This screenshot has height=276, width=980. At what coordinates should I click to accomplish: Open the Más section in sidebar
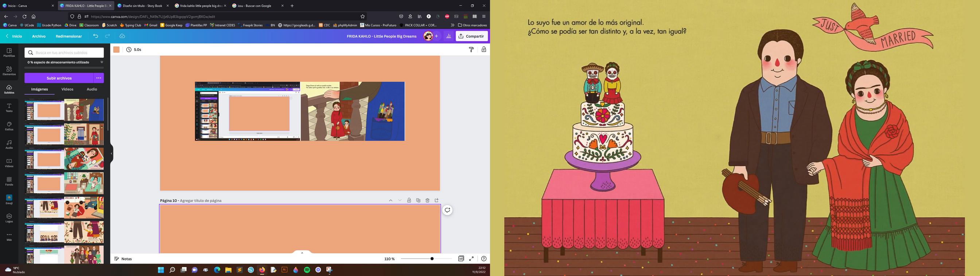[x=9, y=237]
